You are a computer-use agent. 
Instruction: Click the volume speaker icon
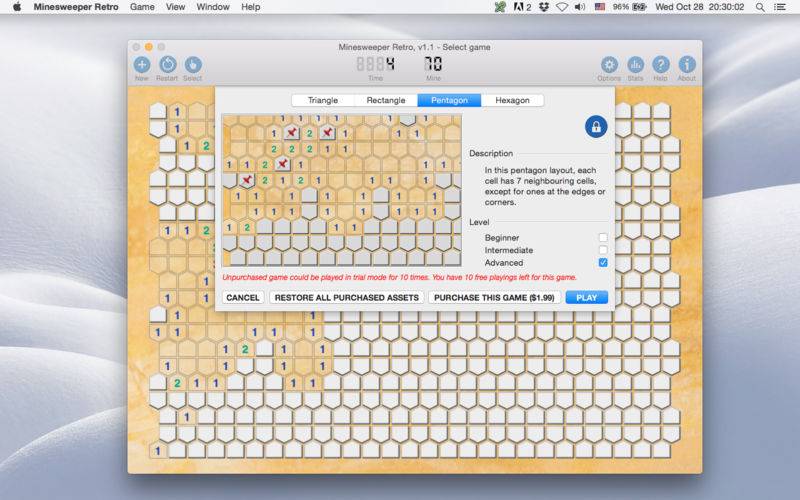coord(580,7)
